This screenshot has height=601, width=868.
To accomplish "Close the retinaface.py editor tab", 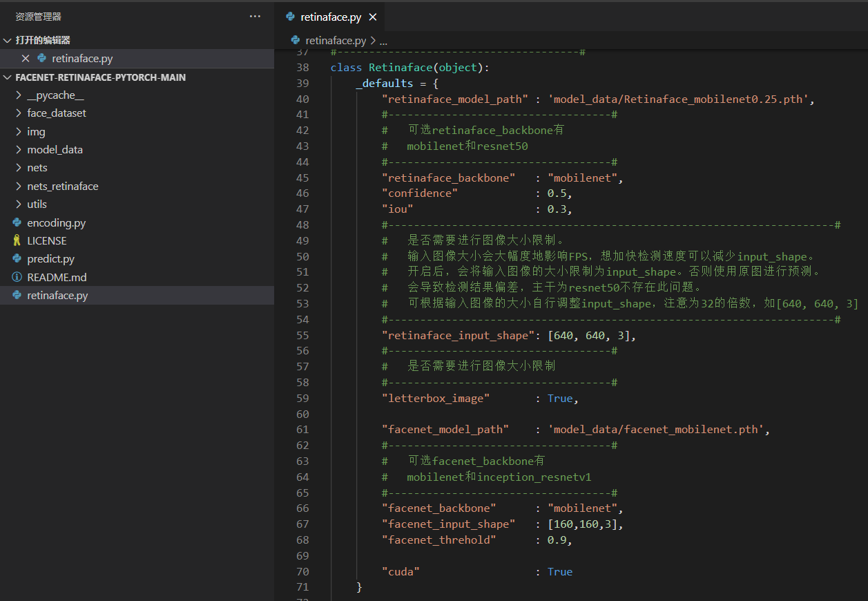I will [x=373, y=17].
